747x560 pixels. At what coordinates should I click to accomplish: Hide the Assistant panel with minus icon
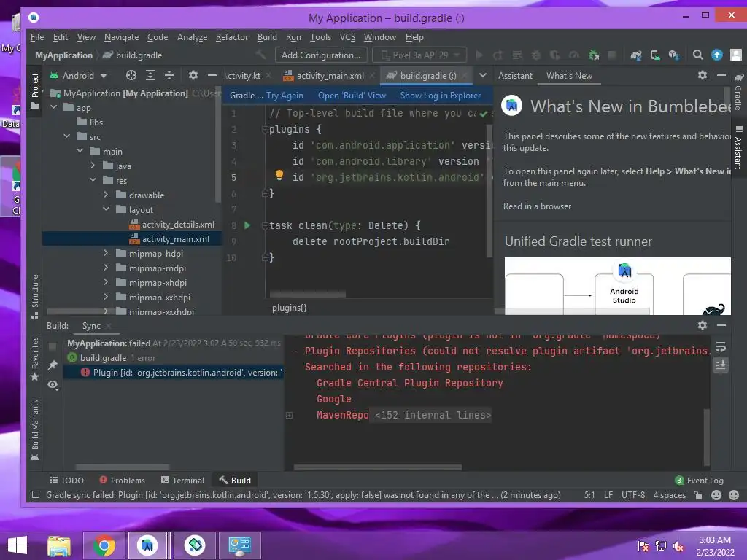click(721, 75)
